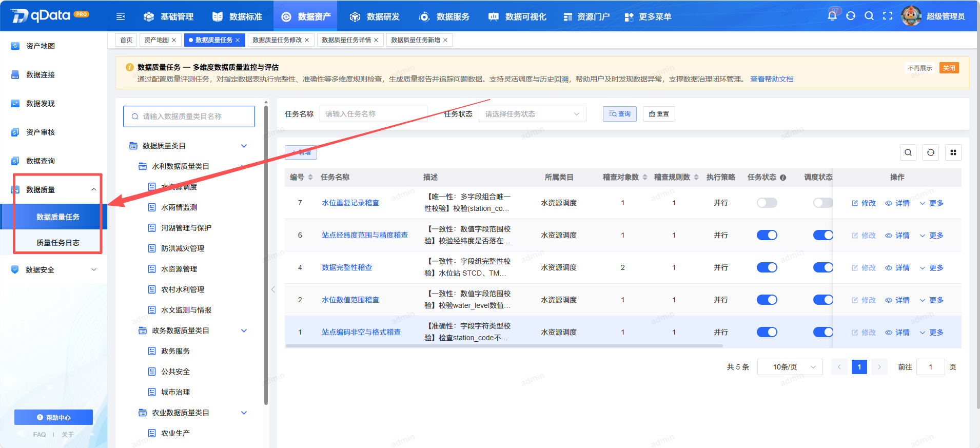
Task: Toggle task status for 数据完整性稽查
Action: [767, 267]
